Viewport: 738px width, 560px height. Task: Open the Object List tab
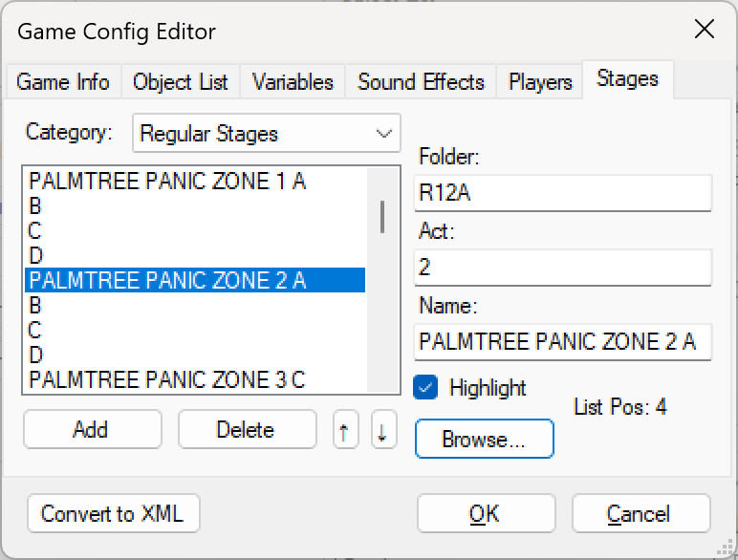pyautogui.click(x=181, y=82)
